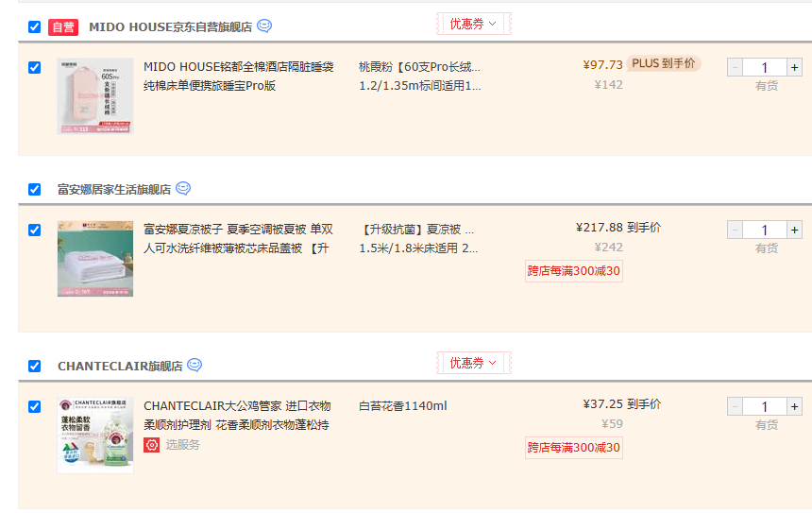Uncheck the CHANTECLAIR softener item checkbox
This screenshot has height=513, width=812.
[x=35, y=406]
